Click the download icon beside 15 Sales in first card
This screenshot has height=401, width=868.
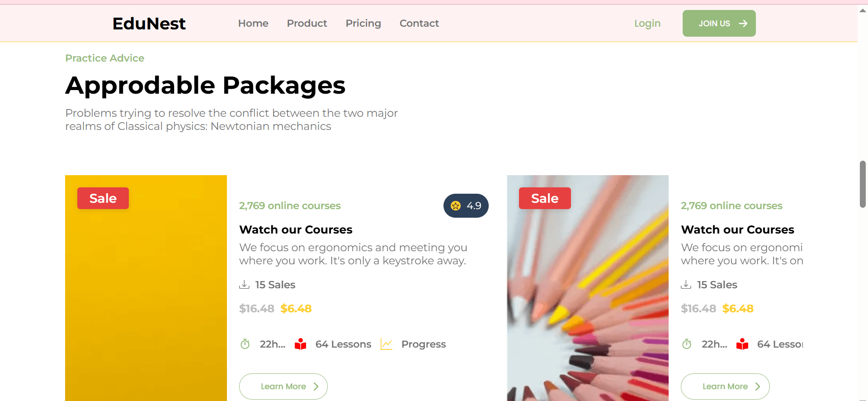(244, 284)
